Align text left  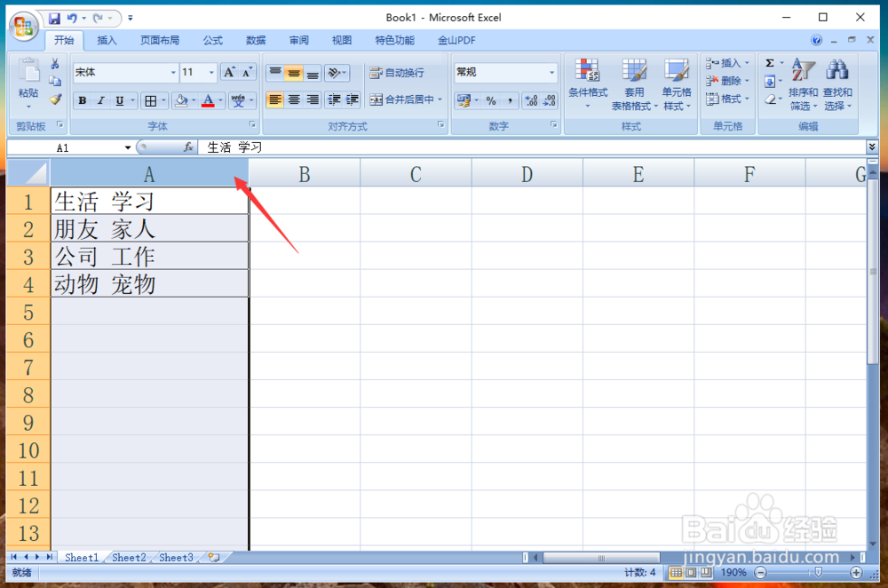pyautogui.click(x=275, y=99)
